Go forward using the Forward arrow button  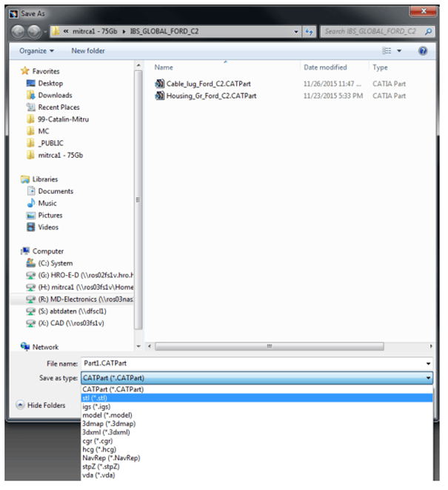coord(34,31)
